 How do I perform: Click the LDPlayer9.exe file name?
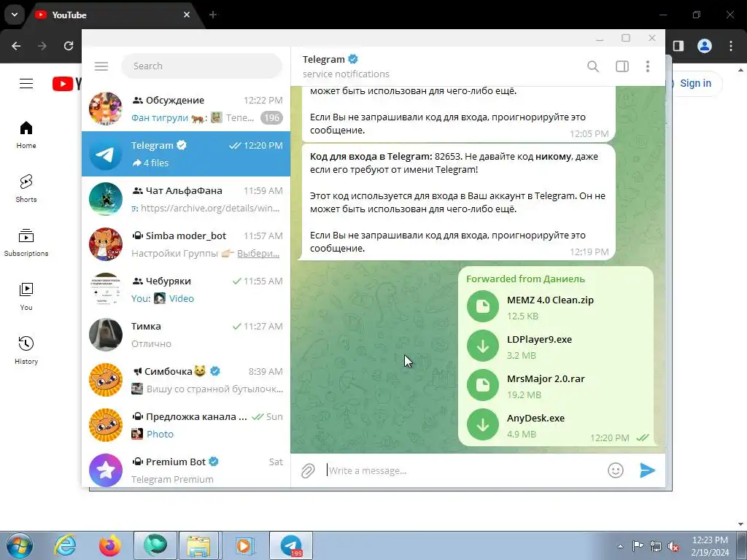[539, 340]
